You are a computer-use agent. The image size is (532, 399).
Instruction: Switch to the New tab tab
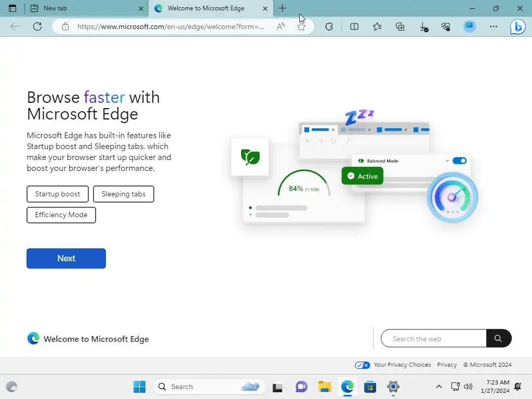[87, 8]
